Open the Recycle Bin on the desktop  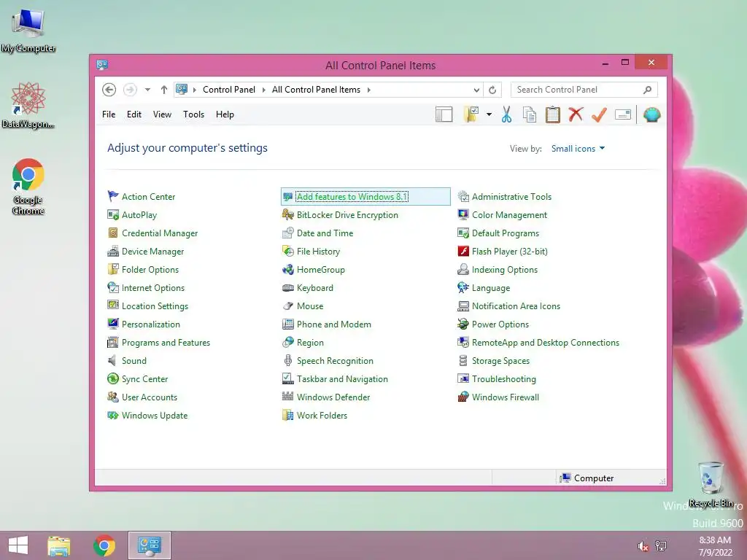[x=711, y=484]
